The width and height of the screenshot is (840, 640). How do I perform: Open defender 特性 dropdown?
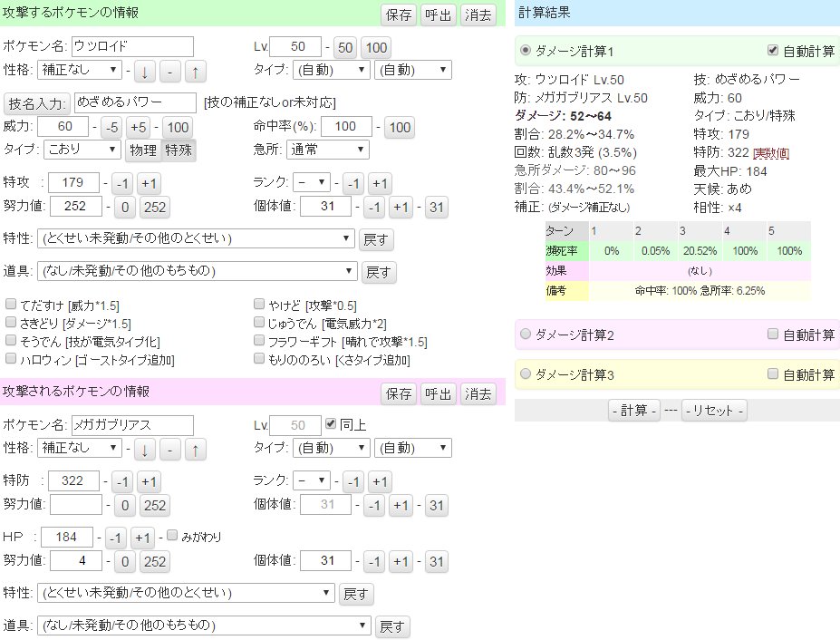(186, 593)
